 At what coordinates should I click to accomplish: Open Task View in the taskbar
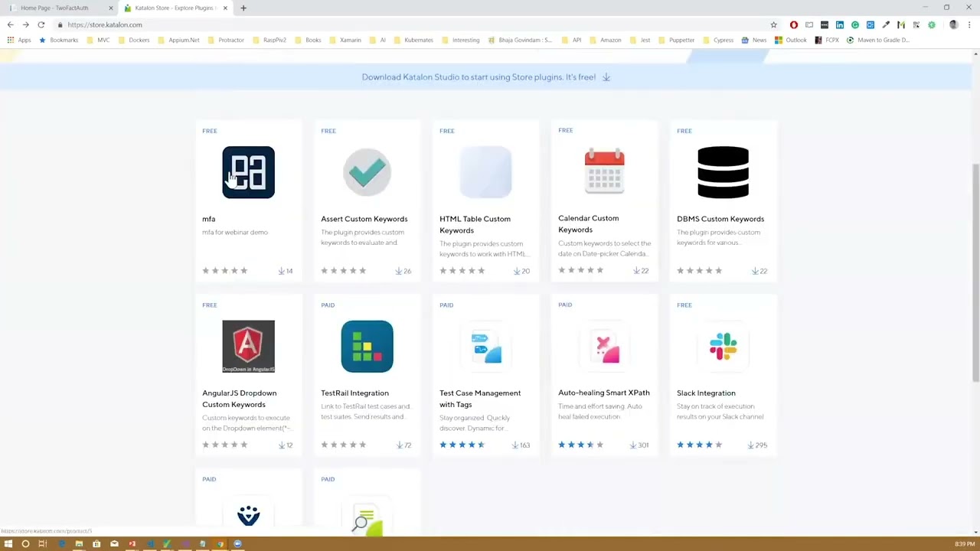click(43, 544)
